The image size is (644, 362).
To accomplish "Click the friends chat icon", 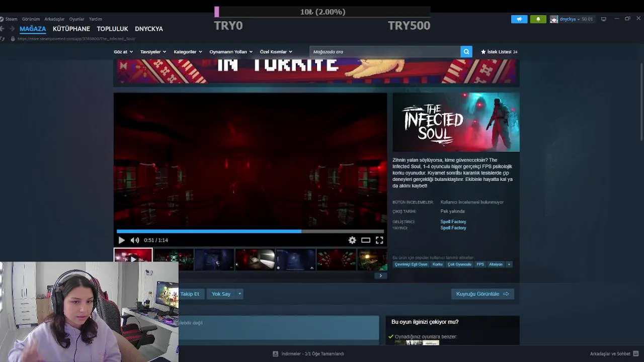I will [x=636, y=353].
